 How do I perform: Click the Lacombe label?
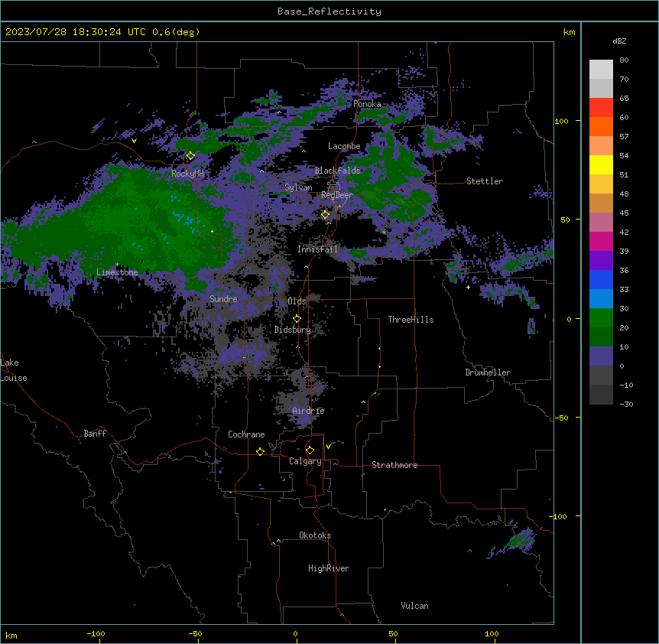click(344, 146)
